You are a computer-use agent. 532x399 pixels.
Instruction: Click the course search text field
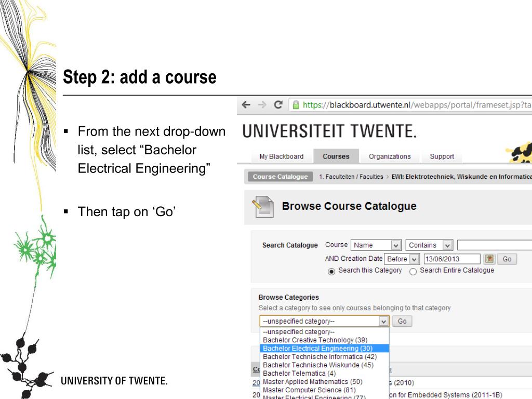(x=495, y=245)
